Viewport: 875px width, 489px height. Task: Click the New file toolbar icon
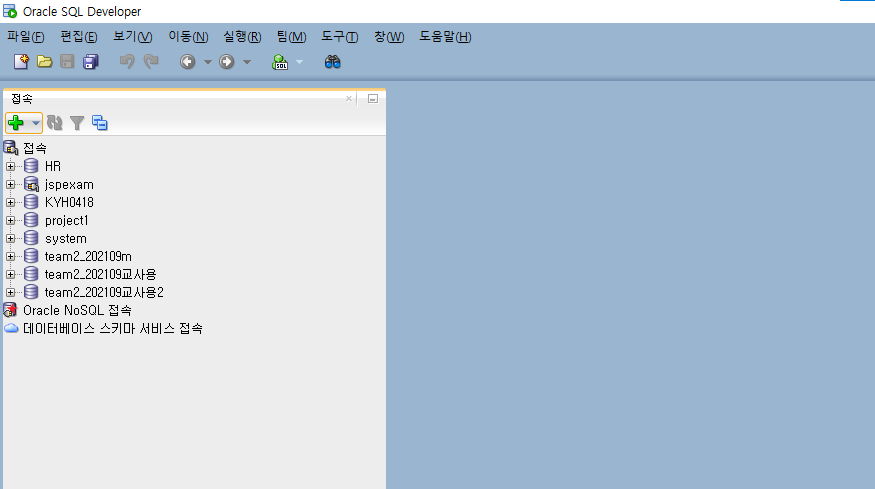click(x=21, y=61)
